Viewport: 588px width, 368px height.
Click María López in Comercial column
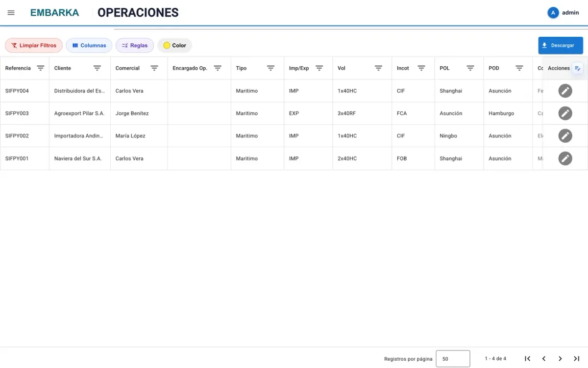coord(139,136)
